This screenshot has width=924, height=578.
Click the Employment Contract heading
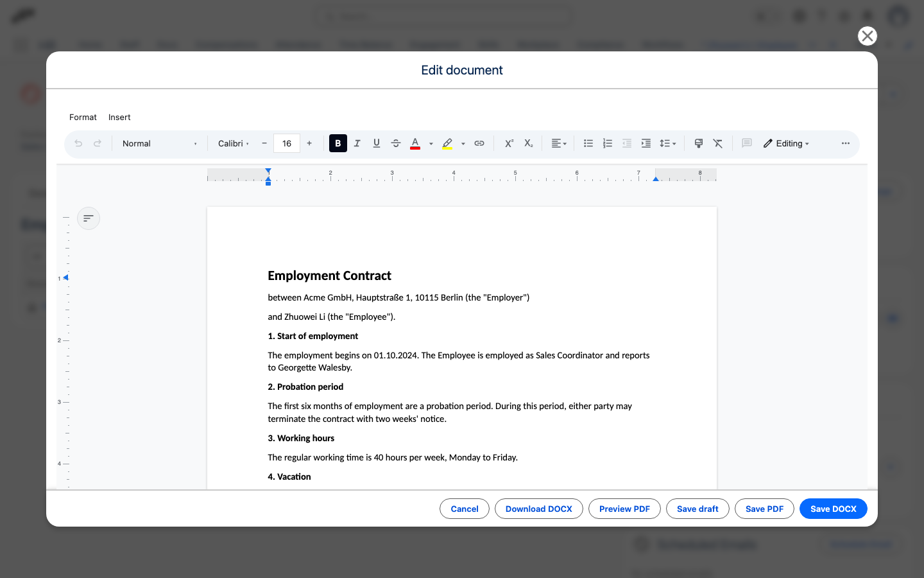pos(329,276)
